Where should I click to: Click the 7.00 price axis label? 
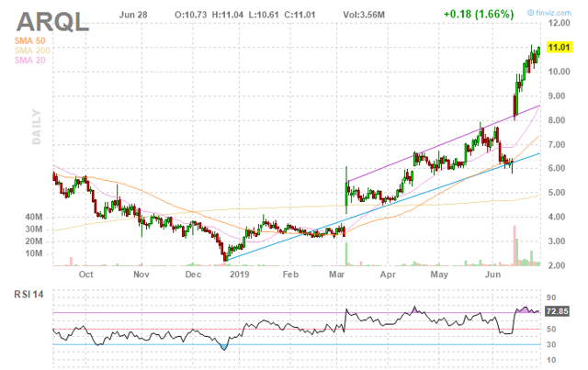coord(557,145)
